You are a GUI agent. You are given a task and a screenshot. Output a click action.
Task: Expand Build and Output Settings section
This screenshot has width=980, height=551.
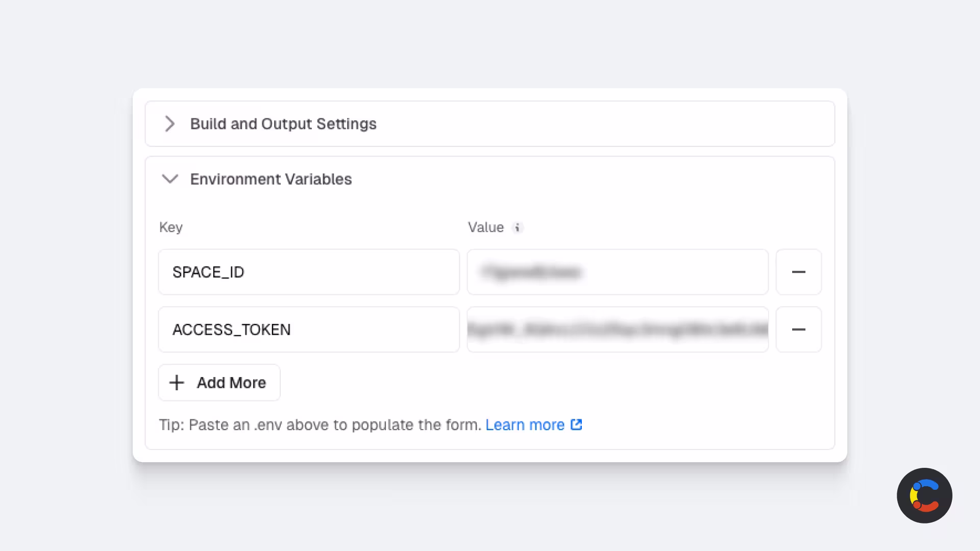pyautogui.click(x=490, y=124)
